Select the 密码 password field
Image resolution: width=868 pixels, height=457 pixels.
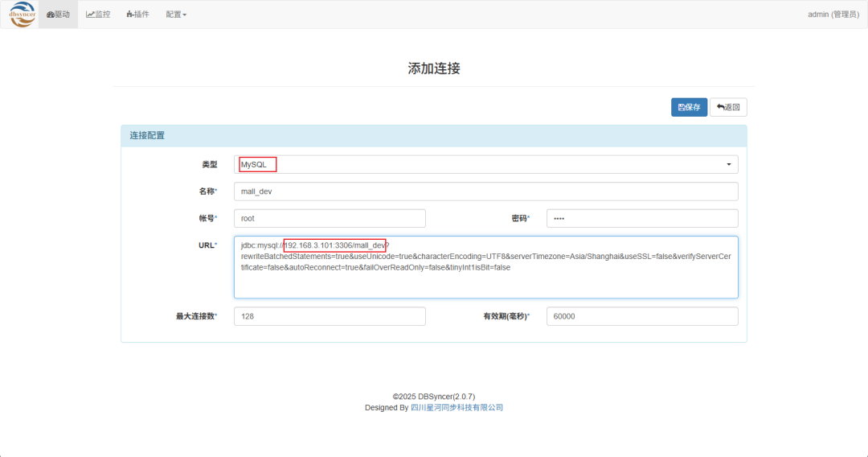click(641, 218)
